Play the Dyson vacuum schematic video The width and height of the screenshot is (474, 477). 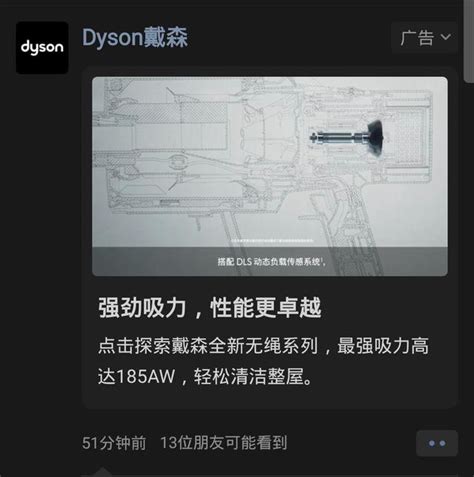[270, 176]
